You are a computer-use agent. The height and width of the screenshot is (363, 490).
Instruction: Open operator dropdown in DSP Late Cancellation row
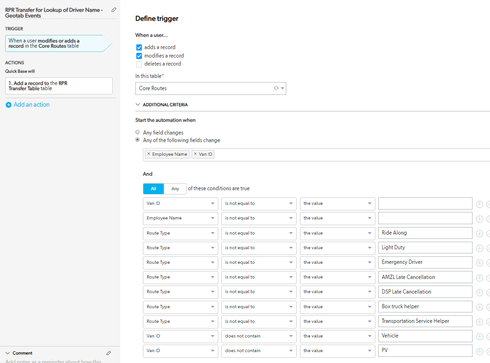coord(259,292)
